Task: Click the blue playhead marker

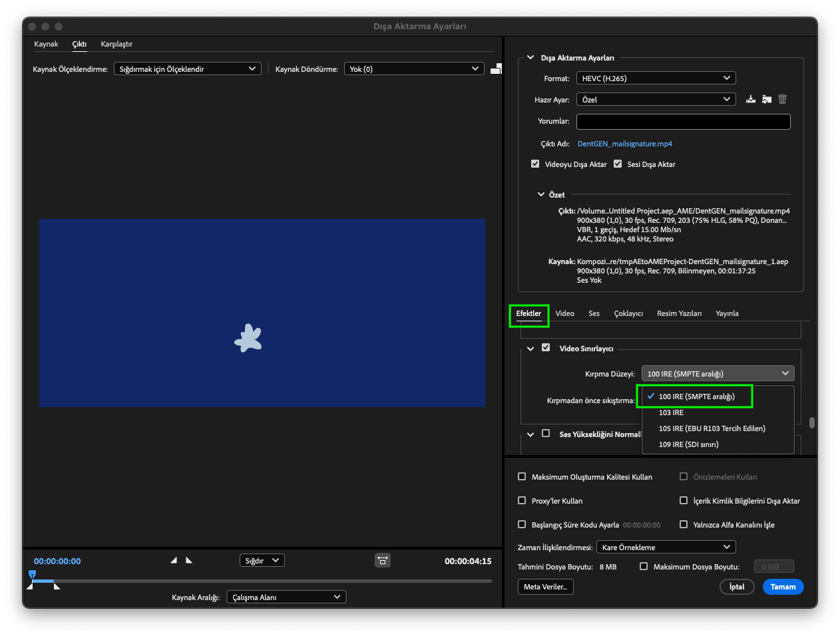Action: point(32,574)
